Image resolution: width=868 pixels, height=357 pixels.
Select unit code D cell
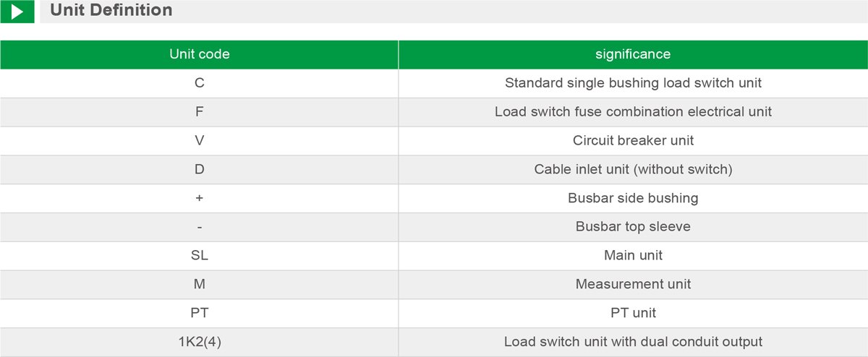[x=199, y=169]
